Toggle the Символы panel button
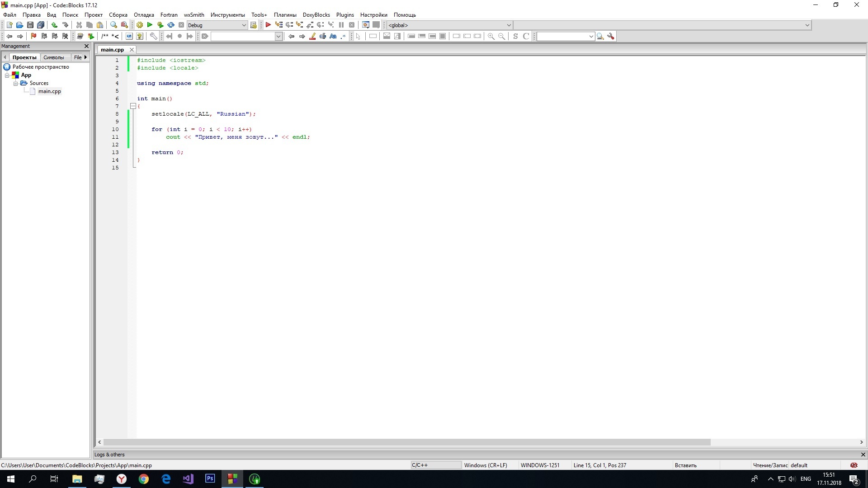This screenshot has height=488, width=868. pos(53,56)
